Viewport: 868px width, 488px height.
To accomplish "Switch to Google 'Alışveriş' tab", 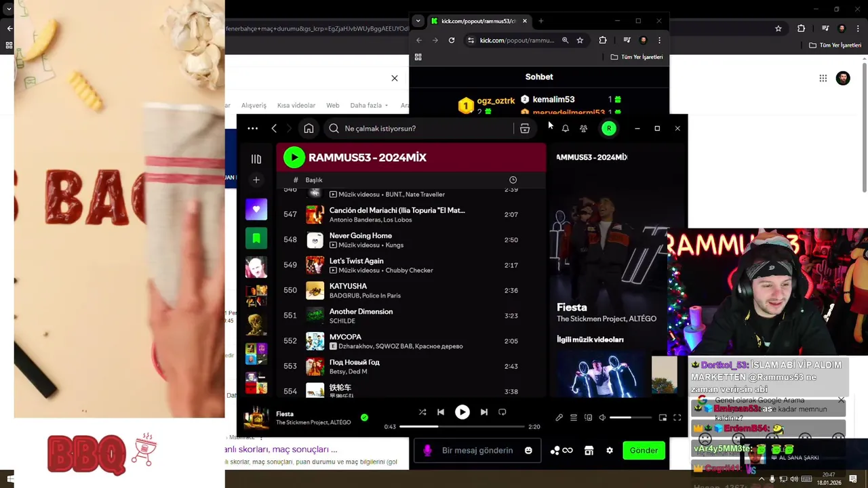I will point(254,105).
